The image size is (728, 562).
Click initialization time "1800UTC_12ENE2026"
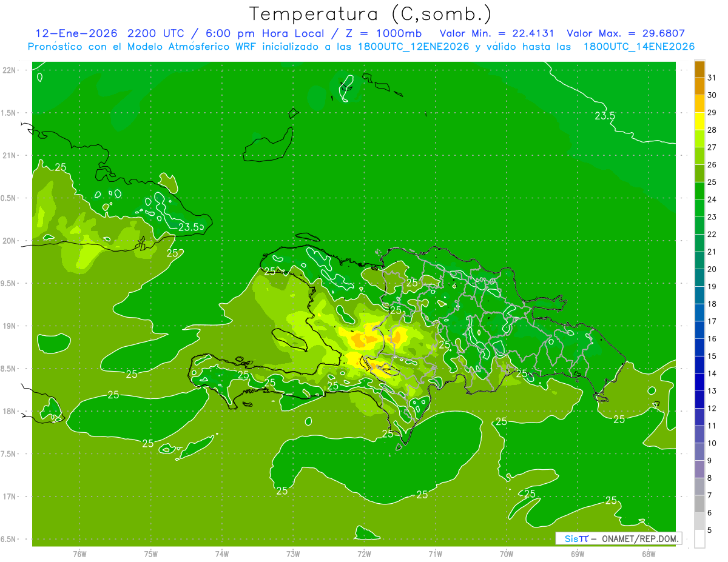tap(413, 47)
